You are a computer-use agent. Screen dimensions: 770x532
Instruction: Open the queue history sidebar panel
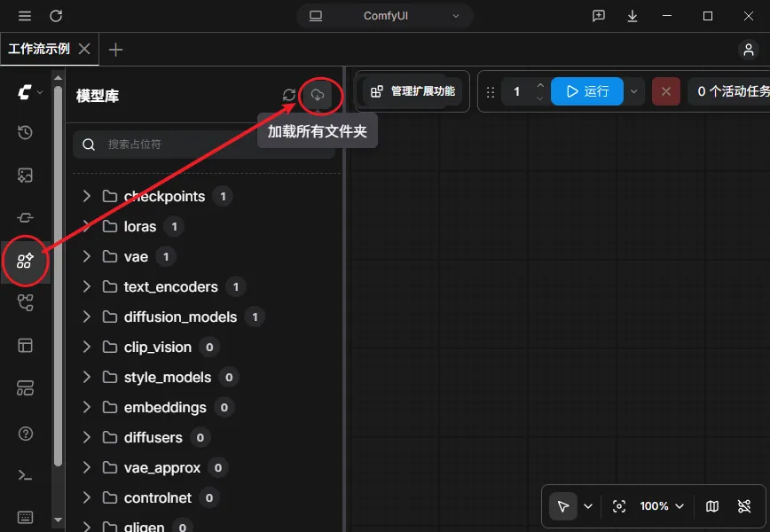[25, 132]
